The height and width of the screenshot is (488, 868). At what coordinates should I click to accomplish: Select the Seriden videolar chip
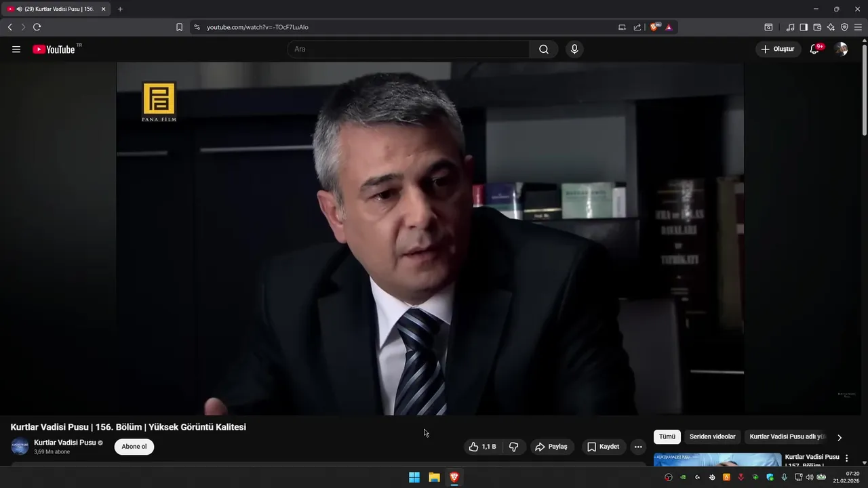pyautogui.click(x=712, y=436)
